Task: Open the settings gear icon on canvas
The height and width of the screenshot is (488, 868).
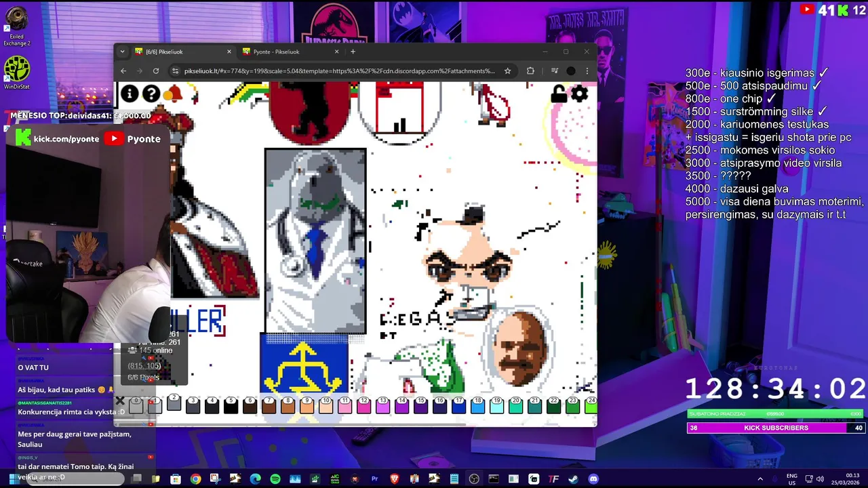Action: point(580,94)
